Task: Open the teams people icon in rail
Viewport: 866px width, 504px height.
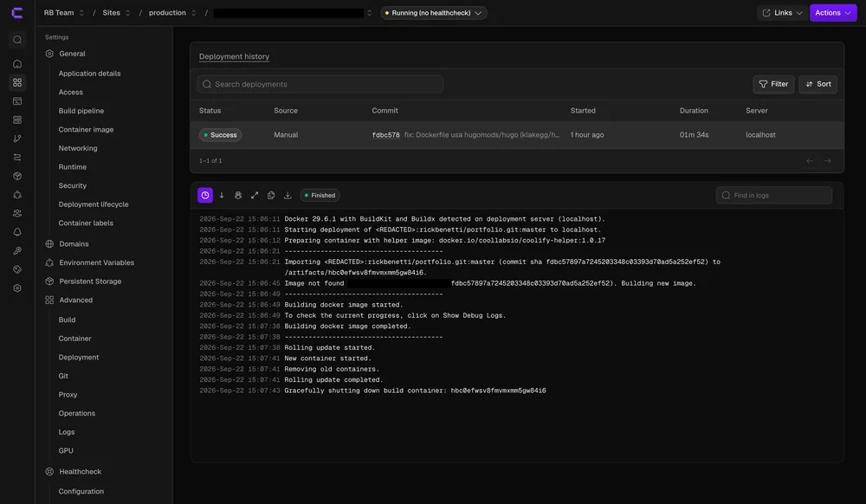Action: 17,213
